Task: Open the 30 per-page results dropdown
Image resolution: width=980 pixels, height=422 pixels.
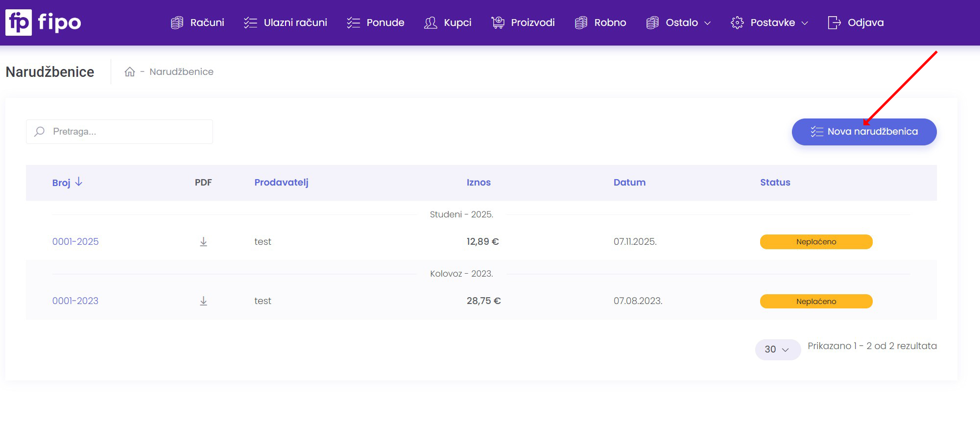Action: click(777, 350)
